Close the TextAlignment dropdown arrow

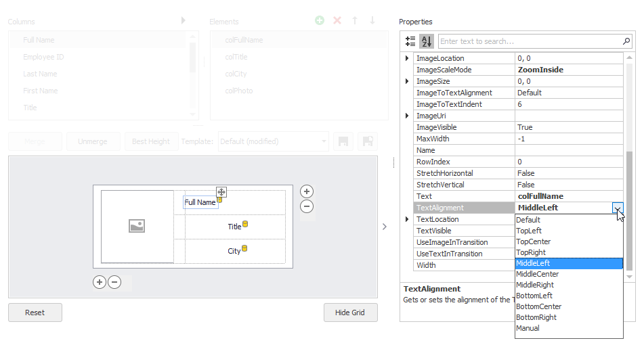618,208
